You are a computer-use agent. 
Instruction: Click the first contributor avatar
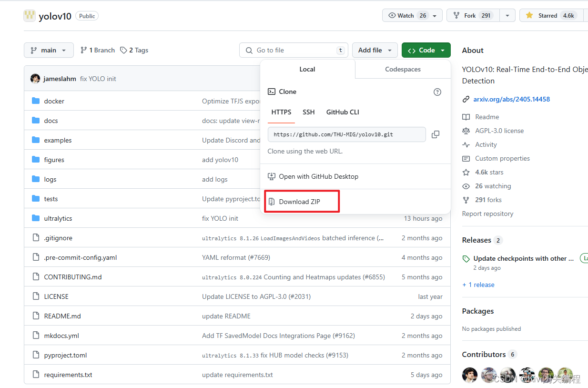(470, 375)
